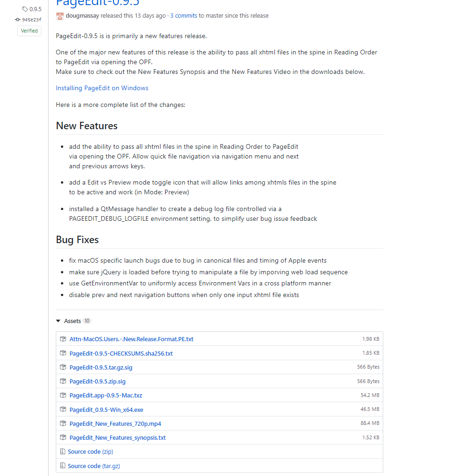Click the Verified signature badge
This screenshot has width=466, height=476.
[x=29, y=31]
